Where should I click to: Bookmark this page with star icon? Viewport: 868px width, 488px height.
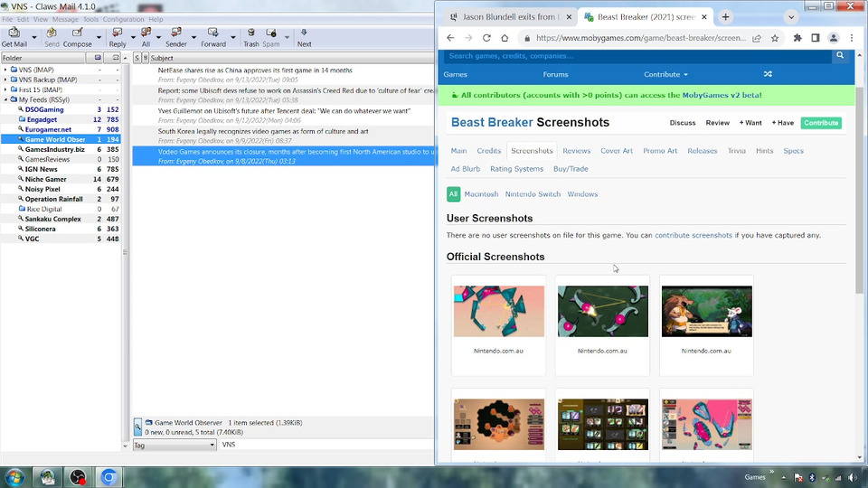[775, 38]
